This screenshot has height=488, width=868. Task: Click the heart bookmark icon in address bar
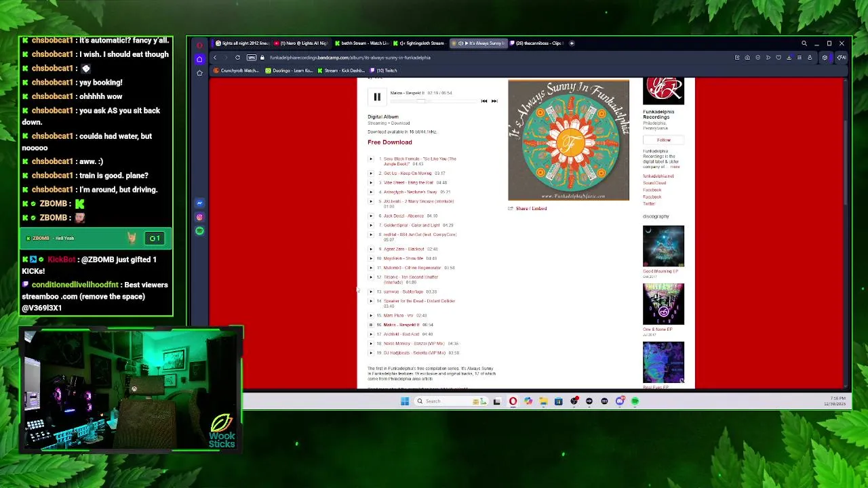tap(778, 58)
